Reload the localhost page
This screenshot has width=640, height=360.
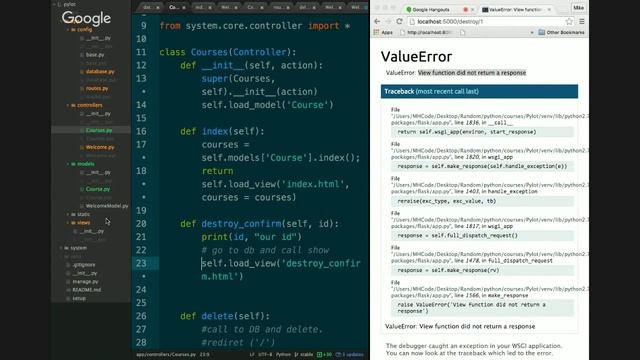[x=399, y=21]
